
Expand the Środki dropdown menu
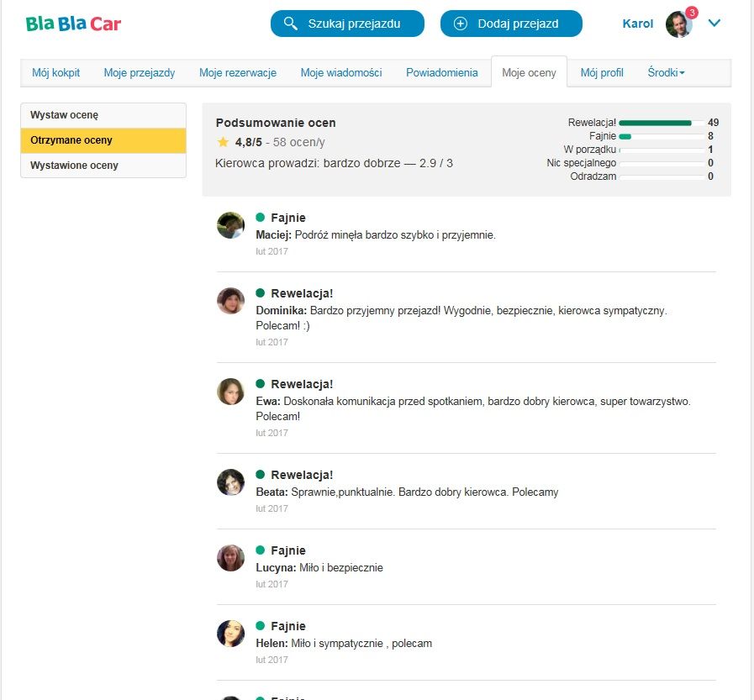click(666, 72)
